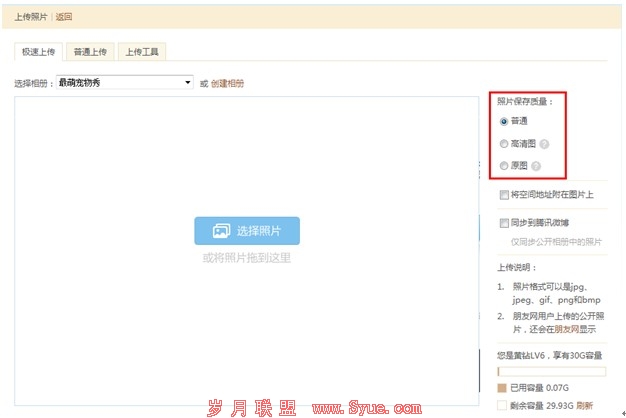Select the 高清图 quality radio button
Viewport: 626px width, 418px height.
point(504,144)
